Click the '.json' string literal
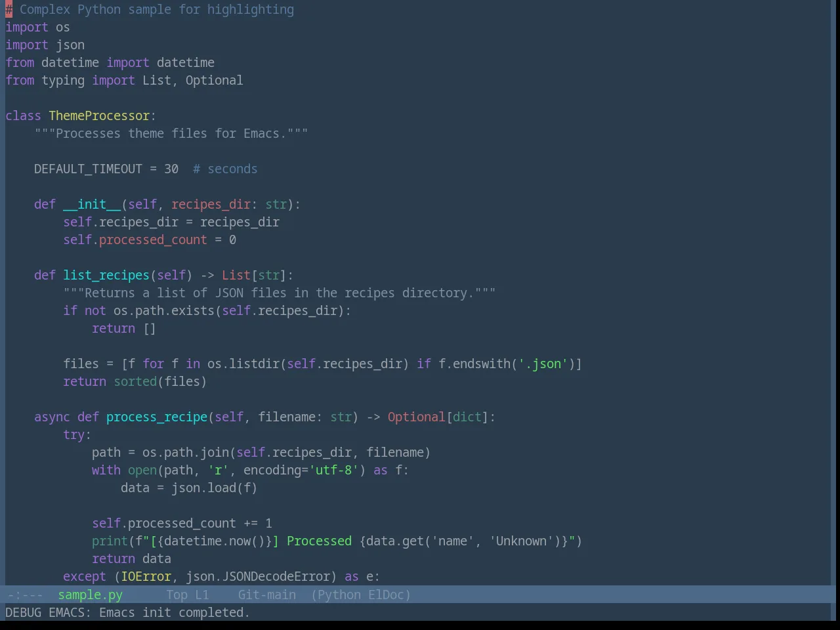Image resolution: width=840 pixels, height=630 pixels. (x=543, y=364)
